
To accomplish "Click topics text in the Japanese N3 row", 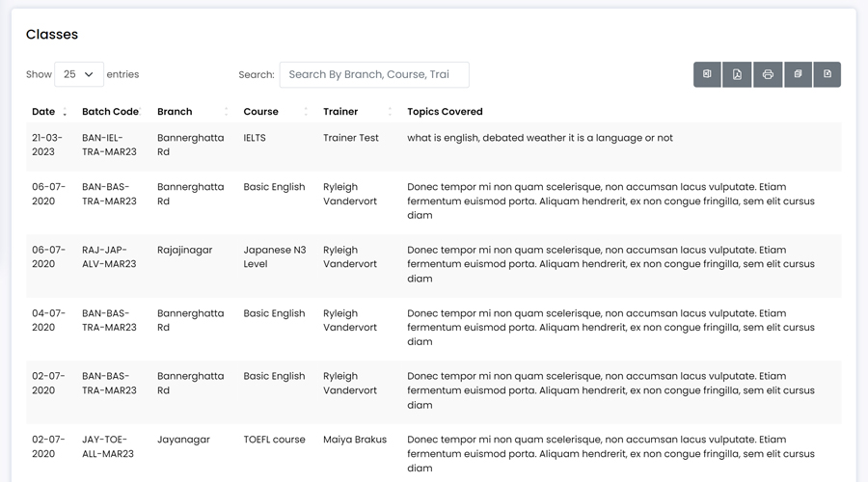I will click(610, 264).
